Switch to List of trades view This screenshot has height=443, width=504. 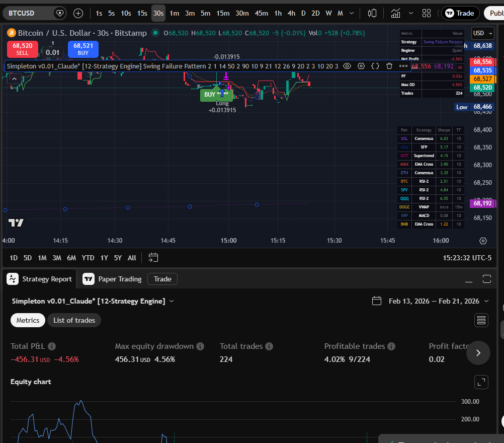pos(74,320)
